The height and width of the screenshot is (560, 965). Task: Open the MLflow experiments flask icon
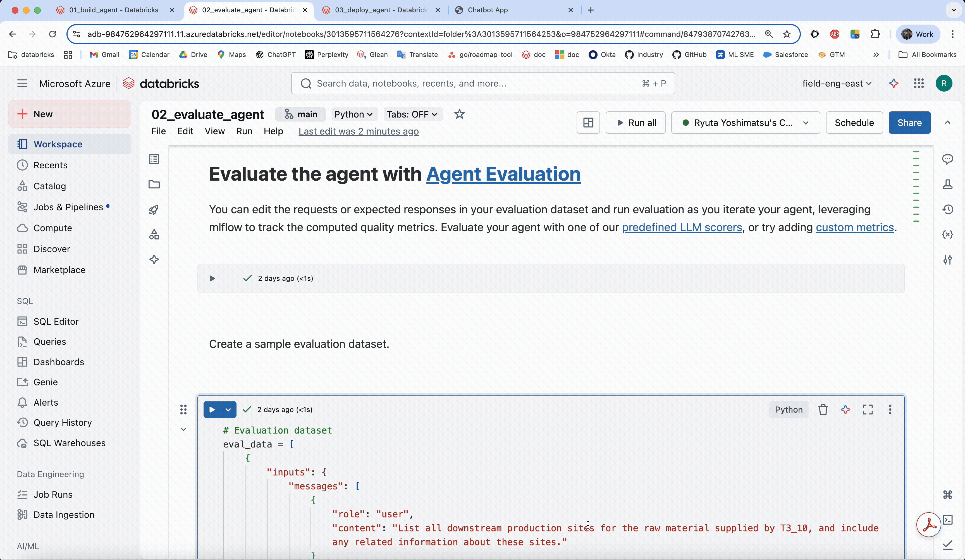coord(947,185)
